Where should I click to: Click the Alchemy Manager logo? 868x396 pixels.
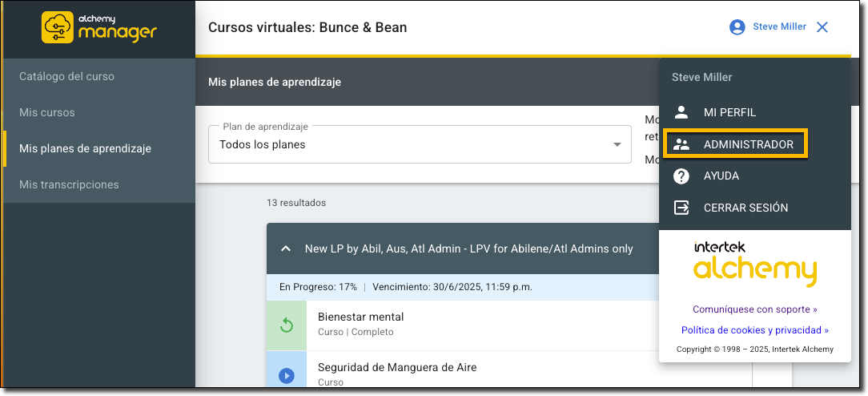point(98,27)
